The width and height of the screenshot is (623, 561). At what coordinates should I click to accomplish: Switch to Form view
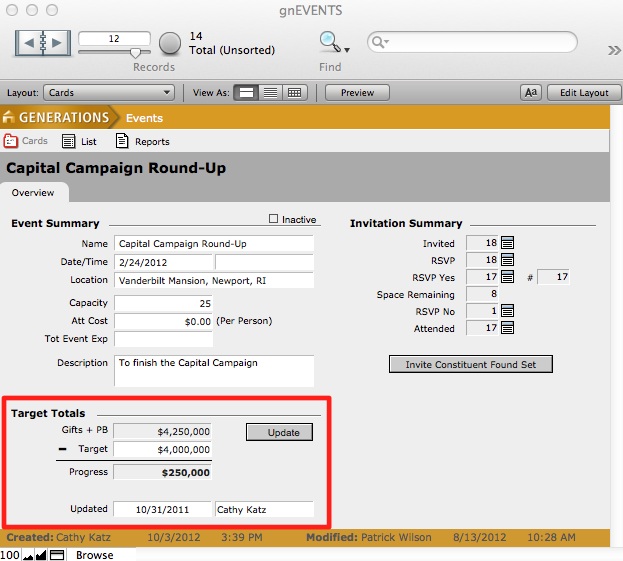coord(246,92)
